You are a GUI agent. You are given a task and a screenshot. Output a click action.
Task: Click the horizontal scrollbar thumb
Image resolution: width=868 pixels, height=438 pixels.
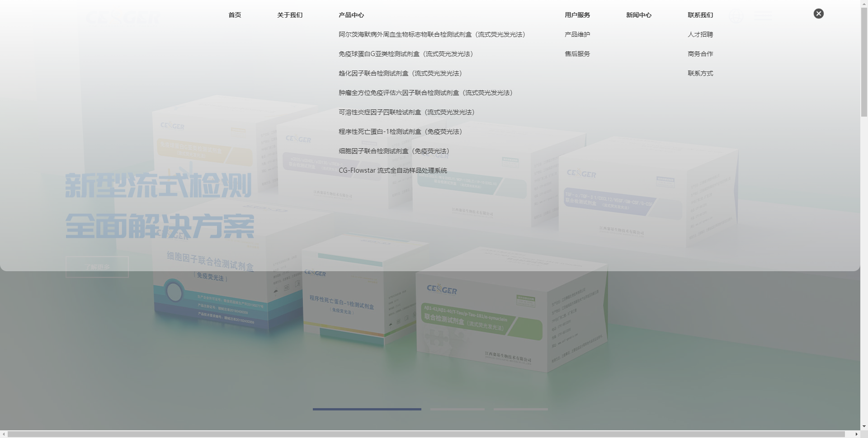pos(426,434)
